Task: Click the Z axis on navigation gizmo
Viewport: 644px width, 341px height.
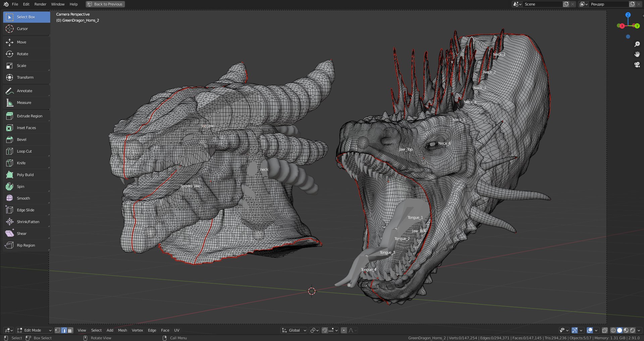Action: (628, 15)
